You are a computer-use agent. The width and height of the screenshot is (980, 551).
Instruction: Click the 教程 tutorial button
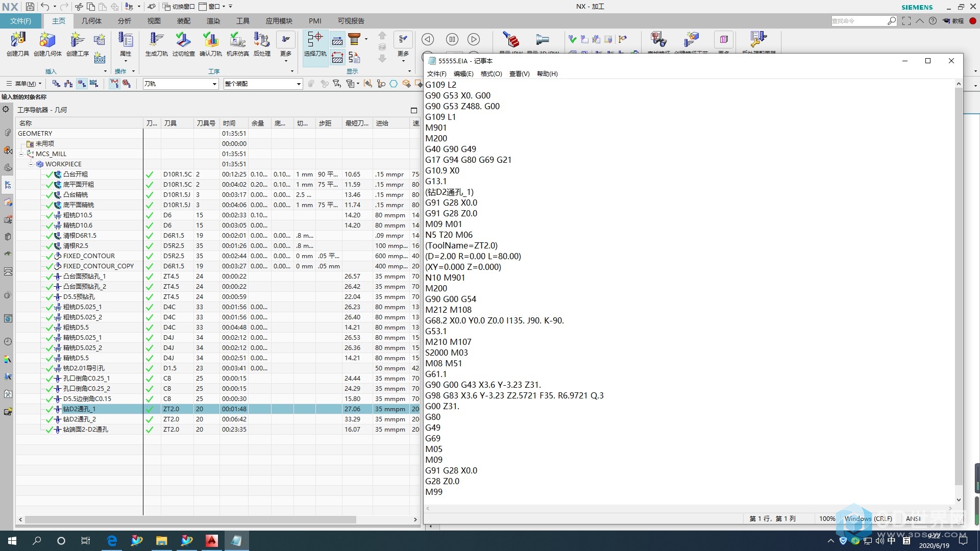click(x=953, y=21)
